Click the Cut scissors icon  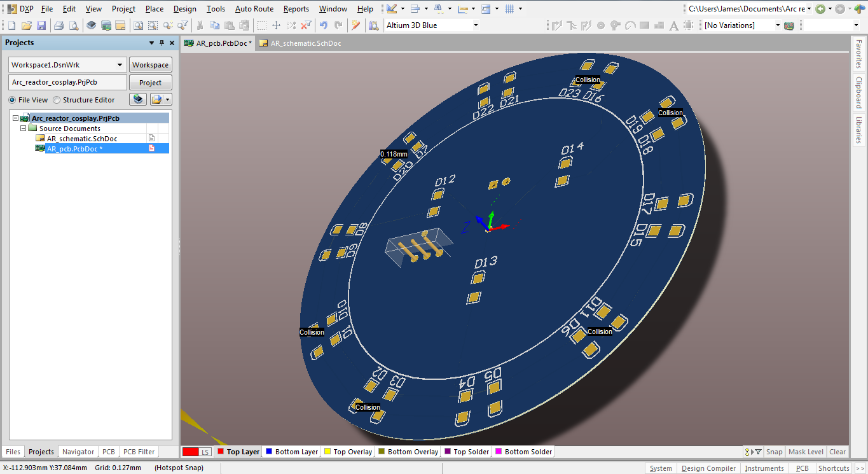tap(200, 25)
